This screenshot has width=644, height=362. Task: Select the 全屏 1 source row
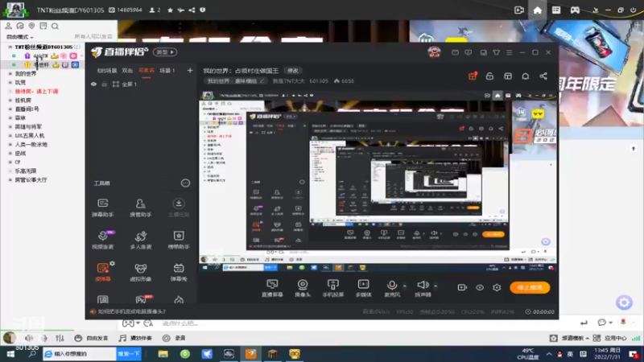pos(141,84)
